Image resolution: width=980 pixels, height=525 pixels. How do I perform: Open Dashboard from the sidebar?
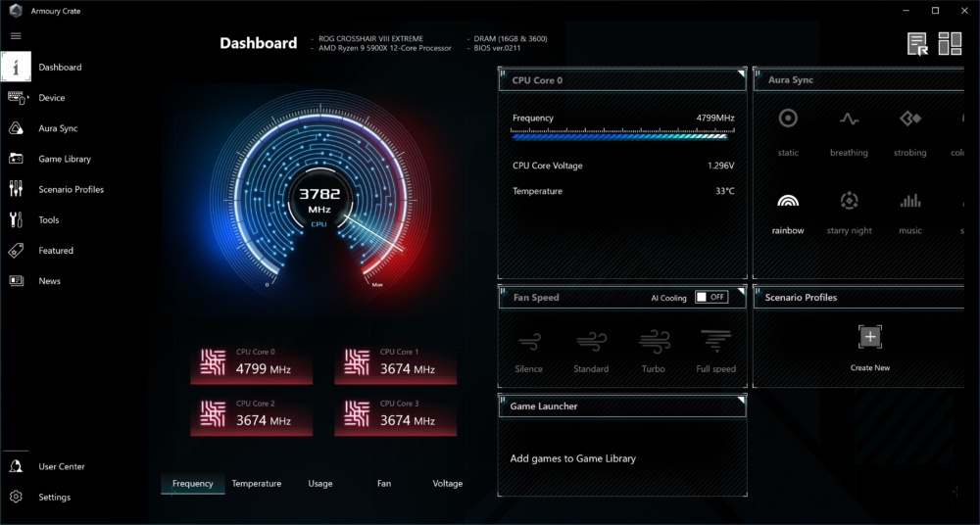[x=60, y=67]
